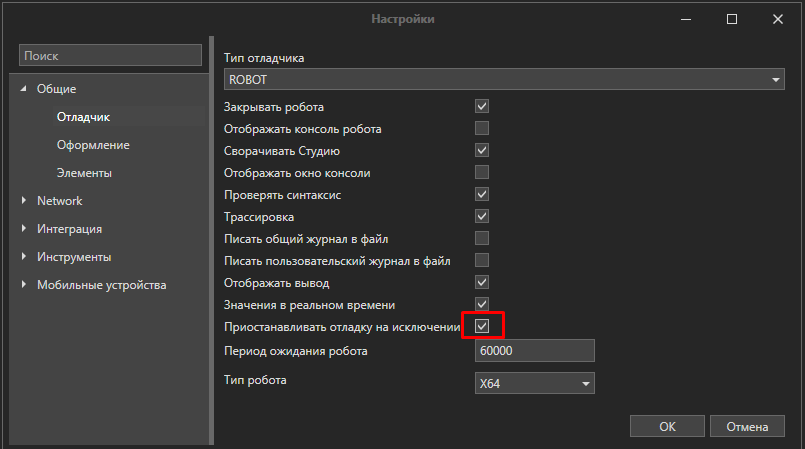Open the Оформление settings page

[93, 145]
